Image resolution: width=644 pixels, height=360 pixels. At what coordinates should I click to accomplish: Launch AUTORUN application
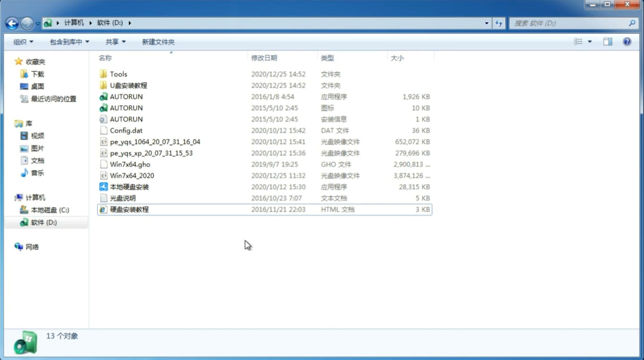pyautogui.click(x=126, y=96)
